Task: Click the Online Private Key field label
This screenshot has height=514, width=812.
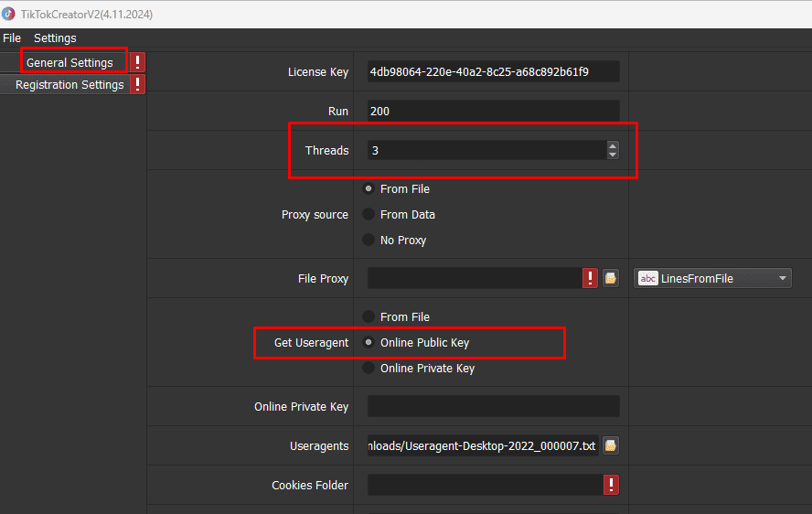Action: (x=301, y=407)
